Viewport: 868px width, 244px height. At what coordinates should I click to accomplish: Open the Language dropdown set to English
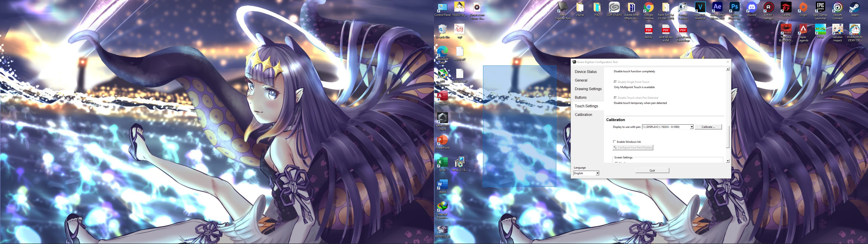pos(586,173)
